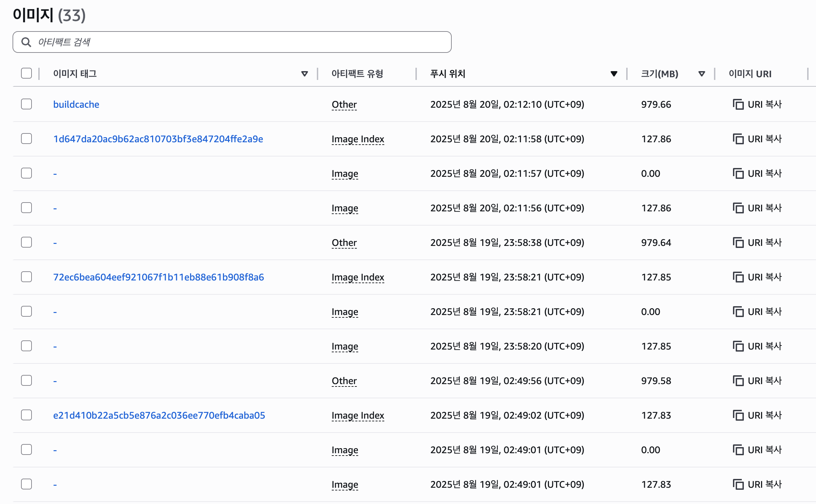Click the Other artifact type in the buildcache row

coord(344,104)
